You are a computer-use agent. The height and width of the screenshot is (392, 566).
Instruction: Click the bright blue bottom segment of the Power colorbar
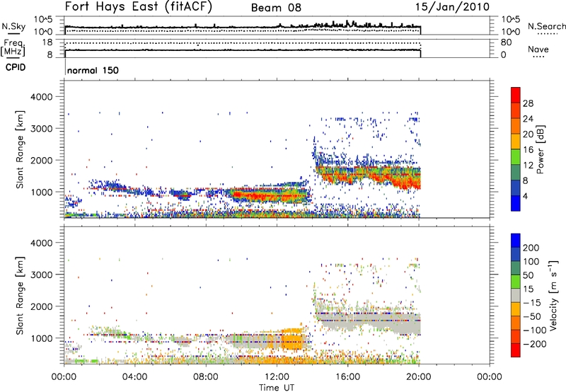[516, 203]
